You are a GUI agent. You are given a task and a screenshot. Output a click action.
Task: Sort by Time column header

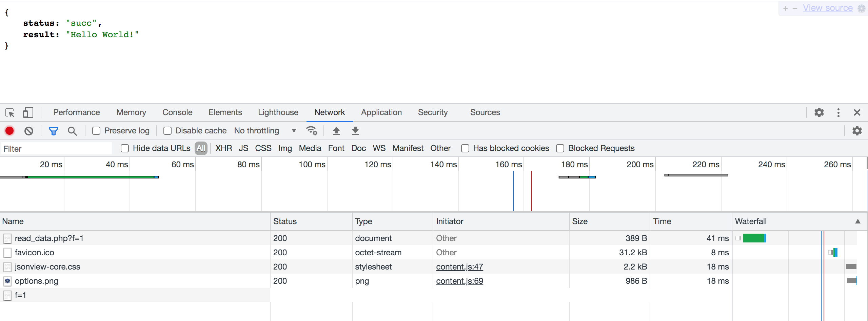(691, 221)
